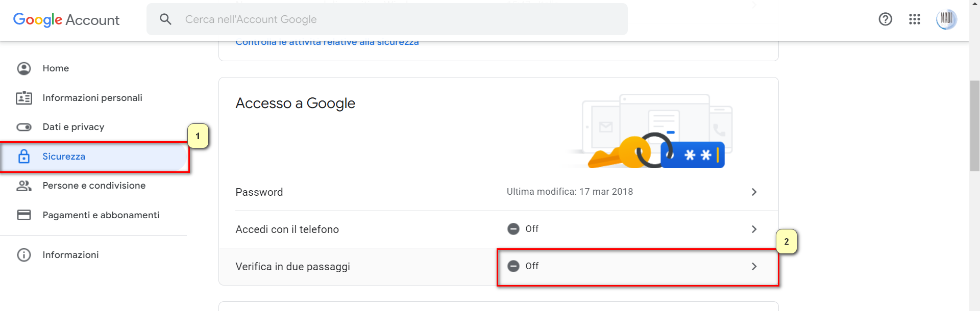
Task: Expand the Accedi con il telefono chevron
Action: tap(754, 229)
